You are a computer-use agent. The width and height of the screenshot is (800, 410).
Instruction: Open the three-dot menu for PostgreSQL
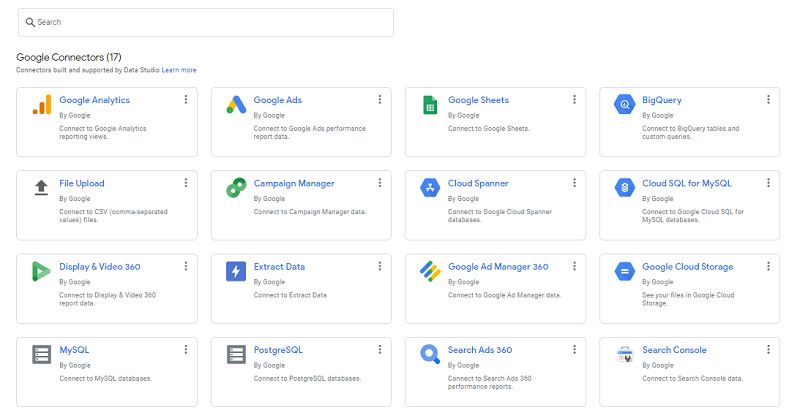(380, 349)
